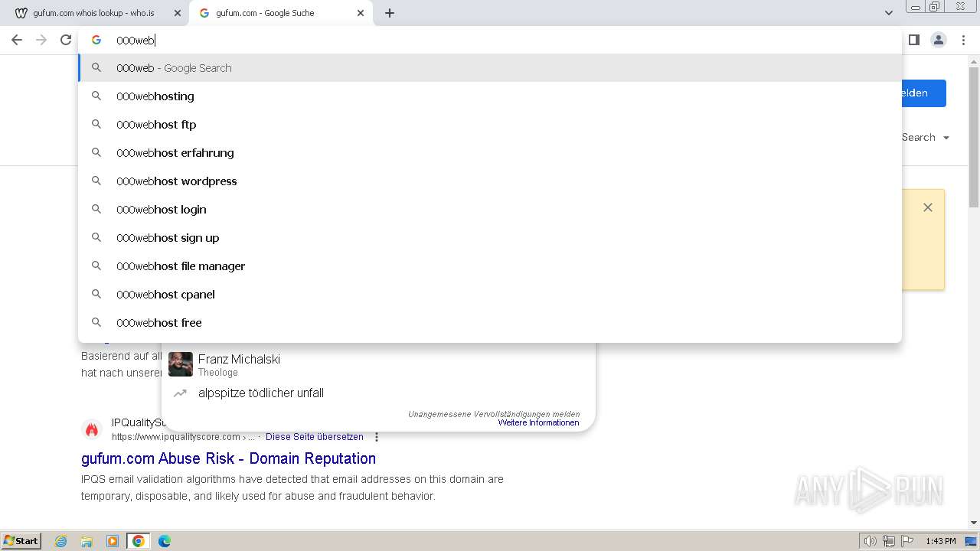Click the 1:43 PM taskbar clock
The width and height of the screenshot is (980, 551).
coord(941,541)
